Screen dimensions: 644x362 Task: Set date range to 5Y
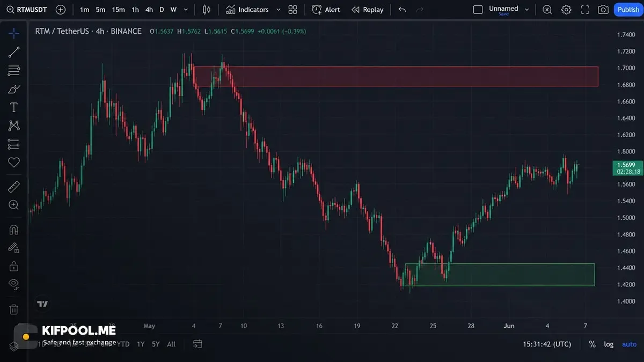coord(156,344)
